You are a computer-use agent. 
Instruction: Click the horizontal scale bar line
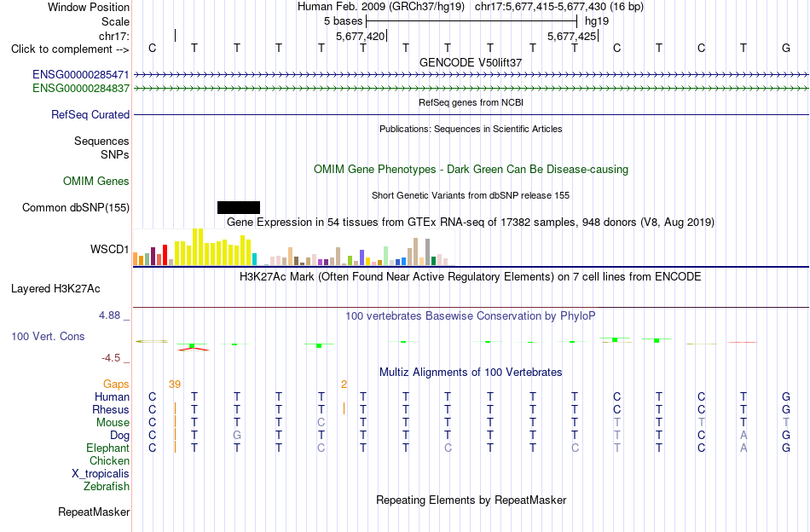(x=472, y=21)
